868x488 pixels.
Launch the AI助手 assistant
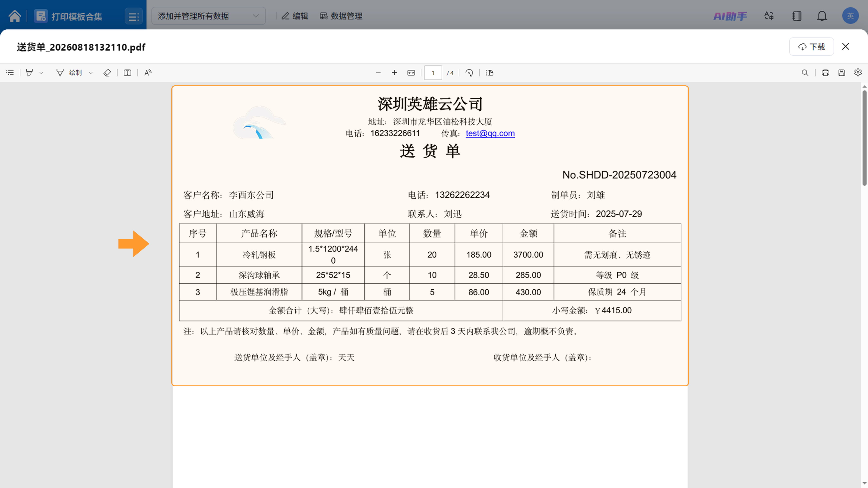click(730, 16)
